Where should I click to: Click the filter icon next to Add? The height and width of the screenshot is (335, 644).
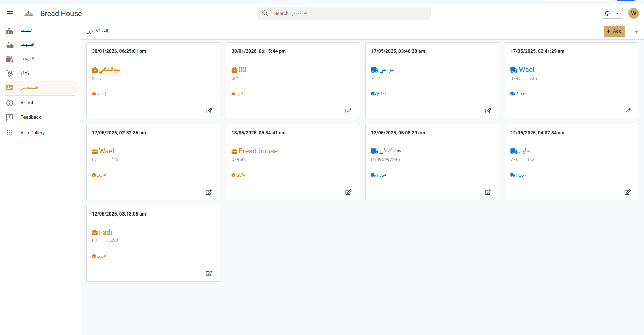(636, 31)
